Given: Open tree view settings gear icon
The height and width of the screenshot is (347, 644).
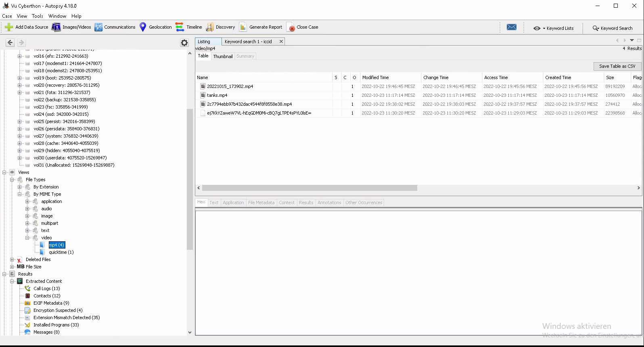Looking at the screenshot, I should pyautogui.click(x=184, y=43).
